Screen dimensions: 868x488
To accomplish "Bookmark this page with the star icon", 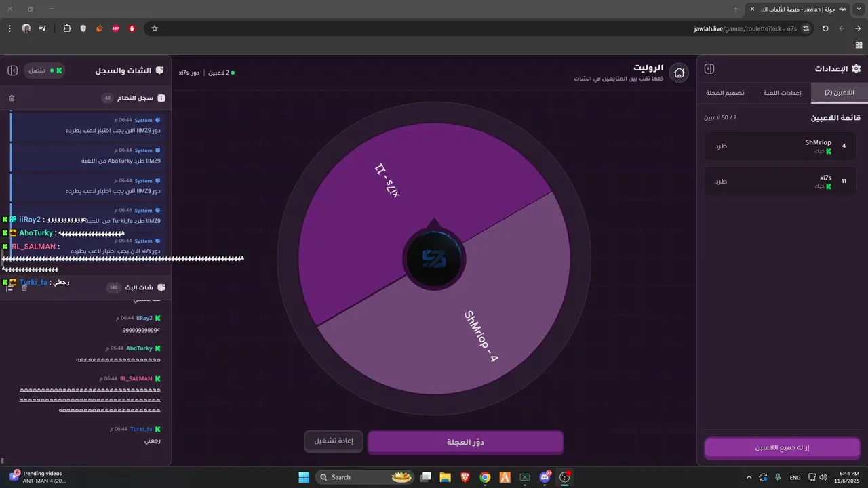I will coord(155,28).
